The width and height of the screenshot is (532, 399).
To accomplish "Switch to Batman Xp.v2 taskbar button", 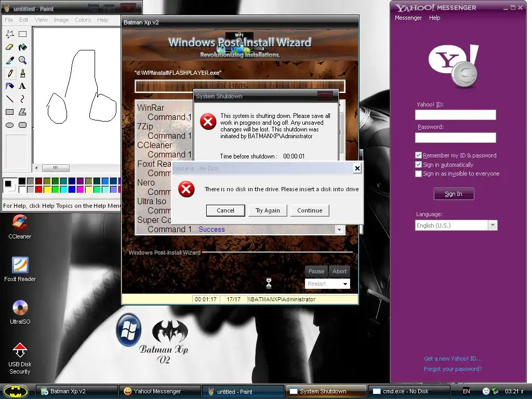I will (x=77, y=391).
